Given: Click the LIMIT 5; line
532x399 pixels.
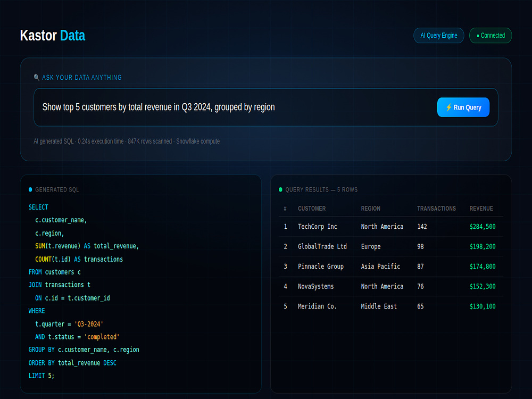Looking at the screenshot, I should (x=41, y=376).
